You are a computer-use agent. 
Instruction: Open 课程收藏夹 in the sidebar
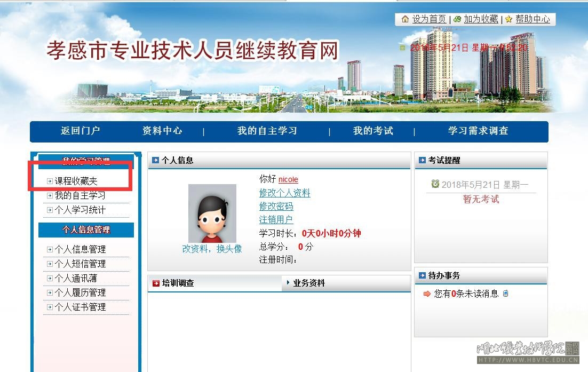[76, 181]
